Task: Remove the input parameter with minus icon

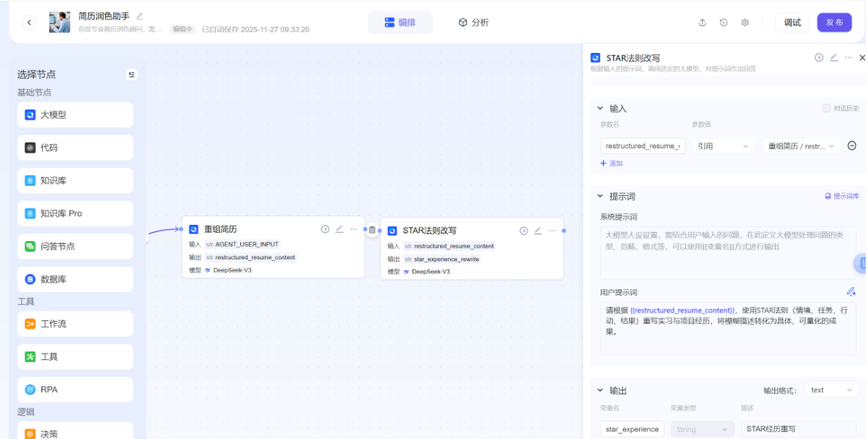Action: 851,146
